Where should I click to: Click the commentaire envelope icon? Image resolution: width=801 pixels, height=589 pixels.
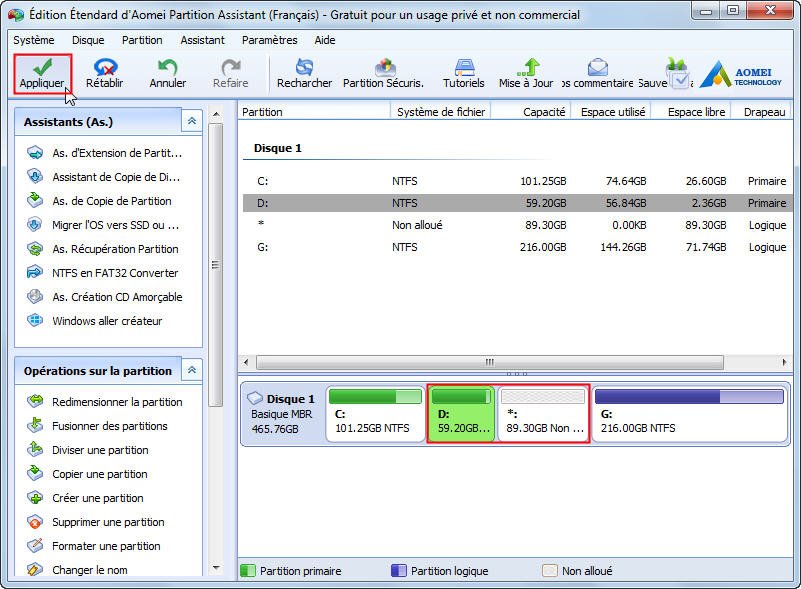(x=598, y=67)
